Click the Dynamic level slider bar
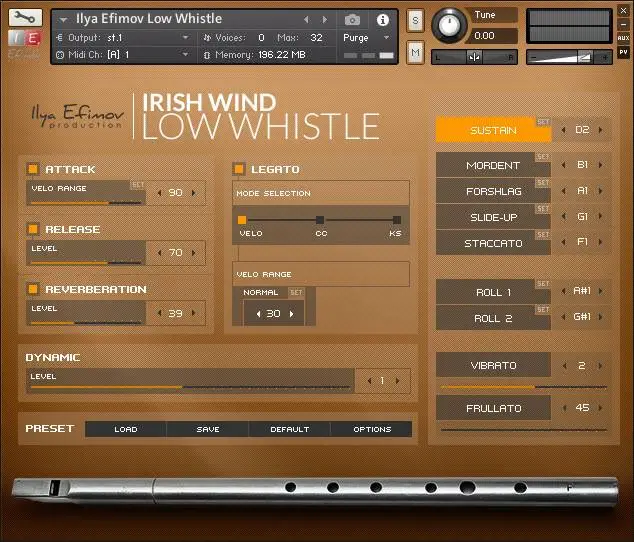This screenshot has height=542, width=634. 190,387
